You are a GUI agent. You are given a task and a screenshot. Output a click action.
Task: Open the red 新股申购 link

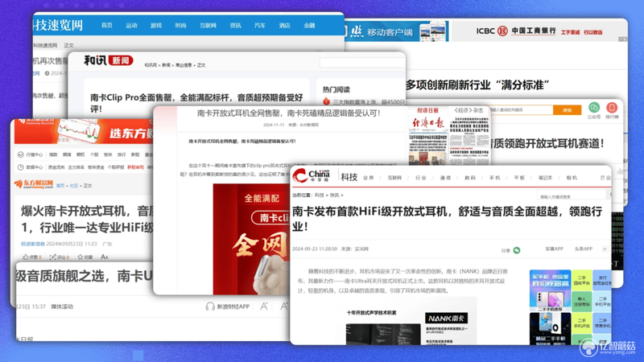tap(135, 167)
